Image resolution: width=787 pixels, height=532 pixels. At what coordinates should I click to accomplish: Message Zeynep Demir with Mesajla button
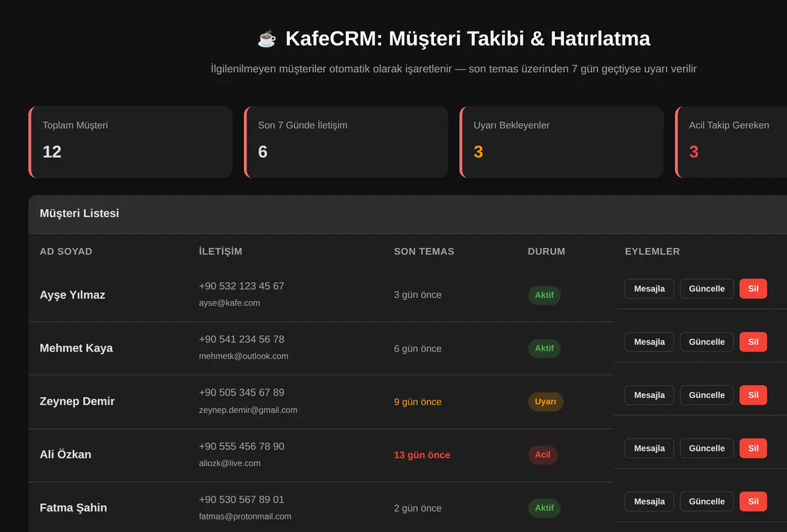(649, 395)
